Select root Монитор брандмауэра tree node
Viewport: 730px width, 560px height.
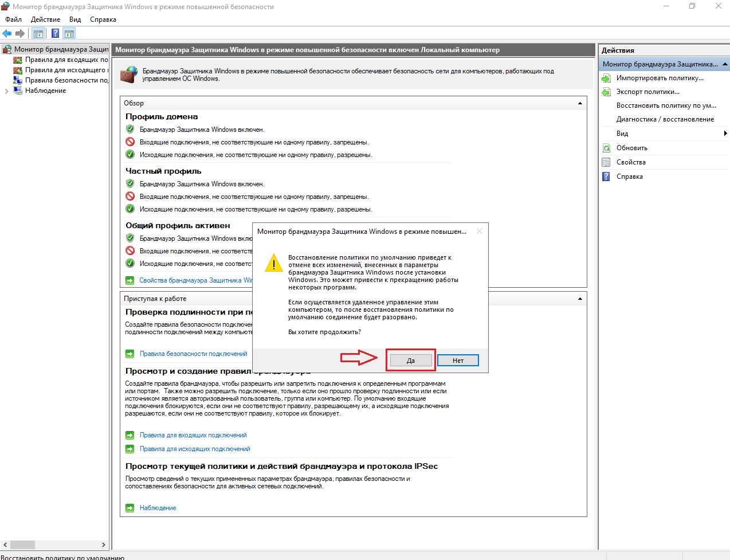(61, 49)
